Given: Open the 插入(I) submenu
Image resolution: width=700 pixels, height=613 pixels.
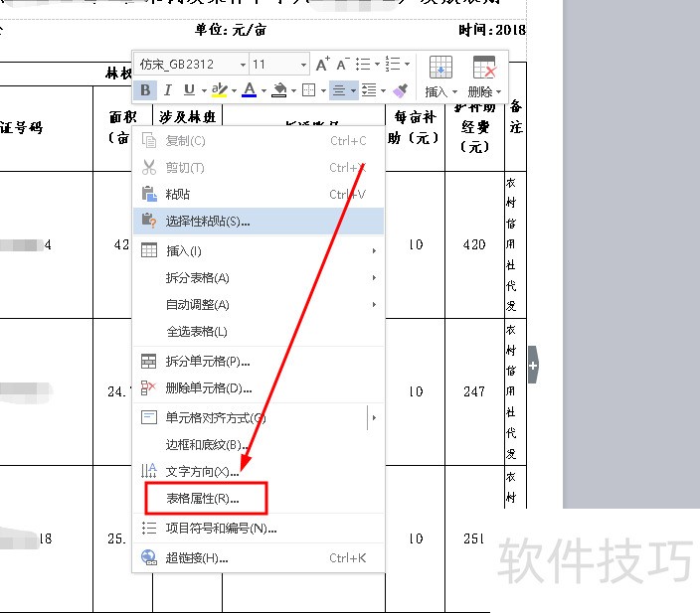Looking at the screenshot, I should point(259,250).
